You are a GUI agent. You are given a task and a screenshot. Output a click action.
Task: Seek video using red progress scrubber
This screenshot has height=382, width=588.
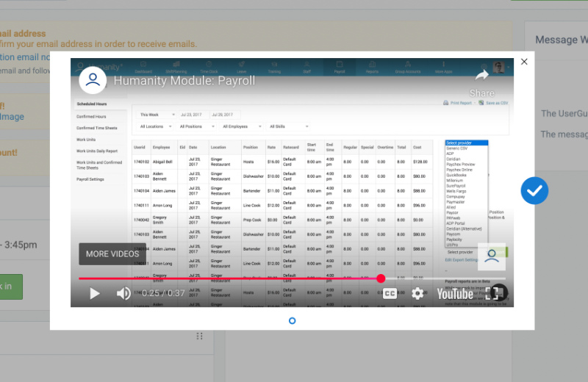381,278
